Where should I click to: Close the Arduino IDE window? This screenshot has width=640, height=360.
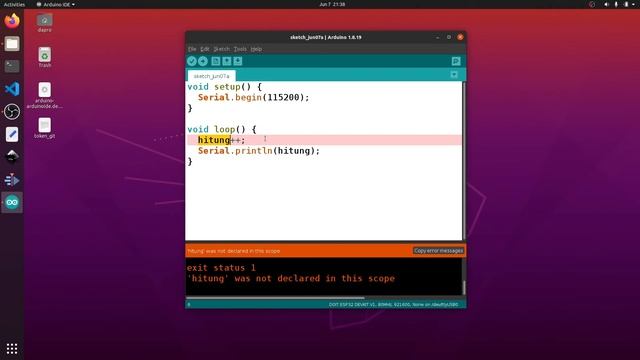coord(460,37)
